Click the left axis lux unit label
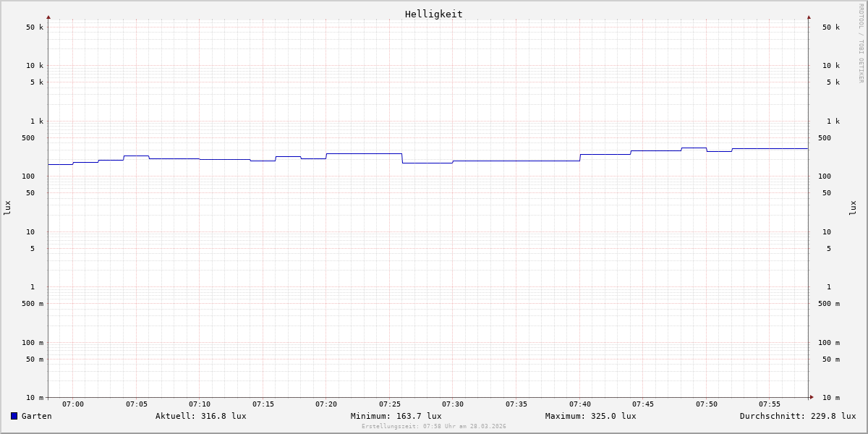This screenshot has height=434, width=868. coord(7,208)
